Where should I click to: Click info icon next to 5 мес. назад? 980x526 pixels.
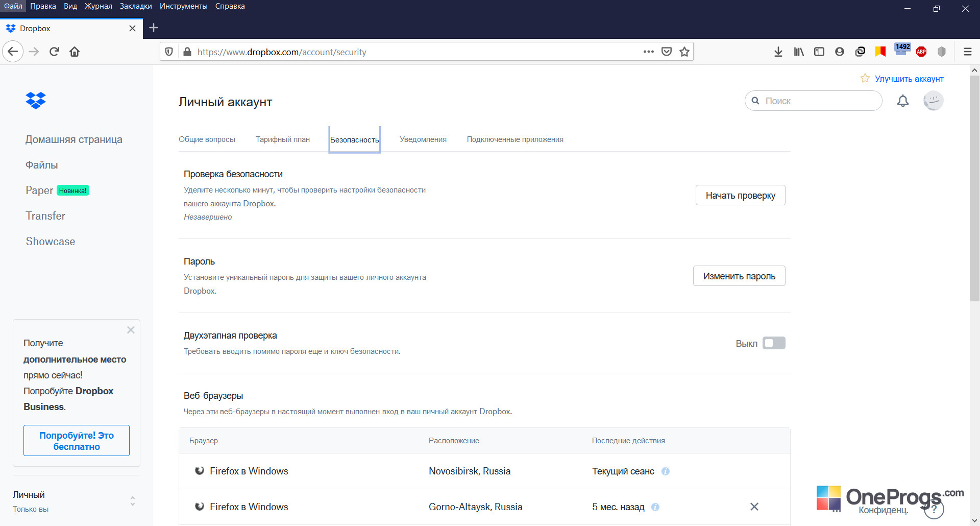point(655,507)
